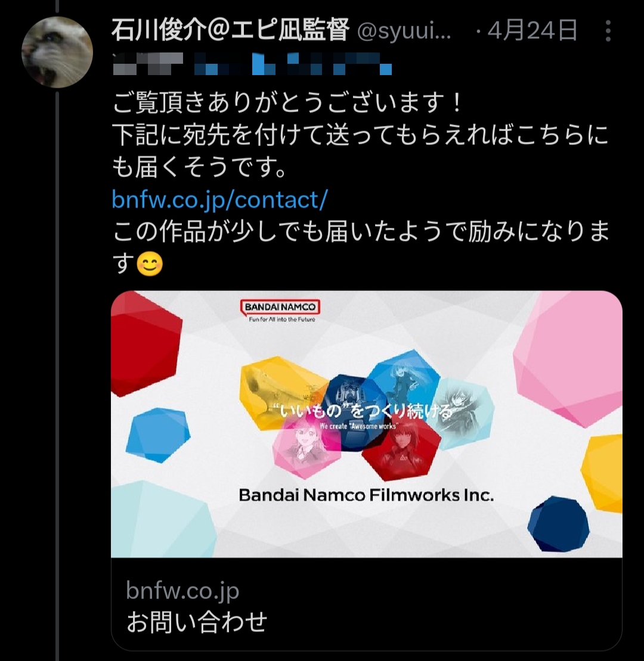The height and width of the screenshot is (661, 644).
Task: Click the small blue hexagon on the left
Action: pos(158,435)
